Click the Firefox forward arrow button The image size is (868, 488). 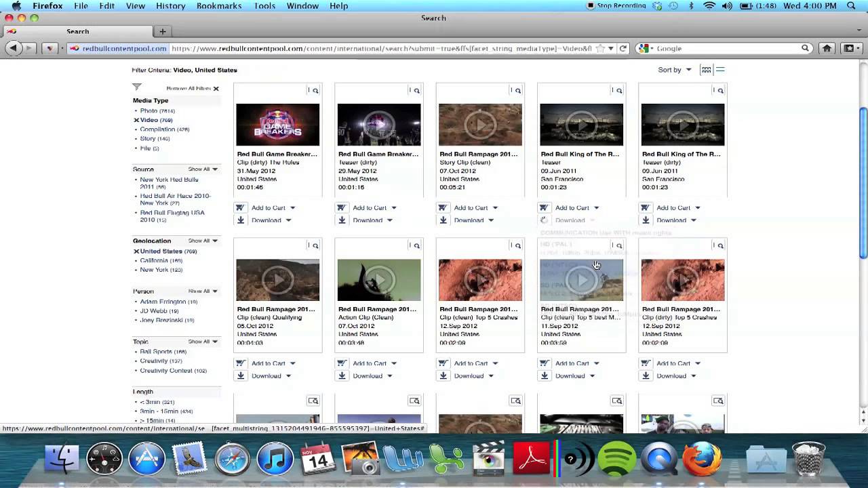click(29, 48)
